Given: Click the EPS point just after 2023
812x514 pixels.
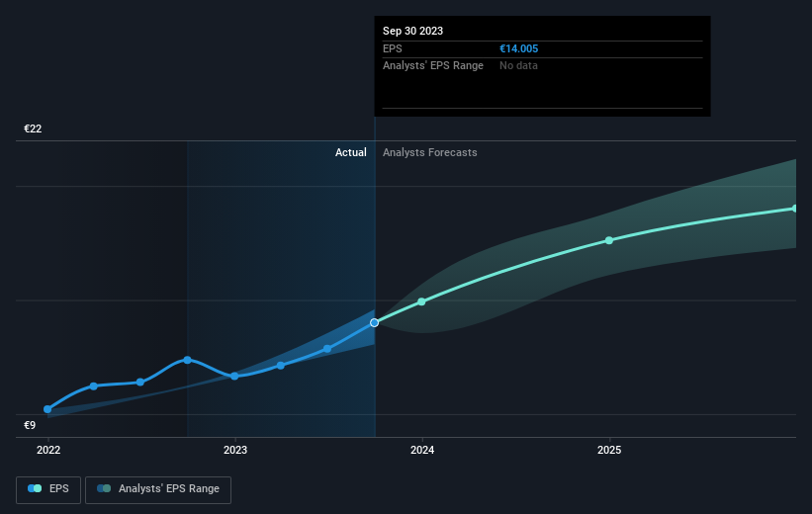Looking at the screenshot, I should (281, 366).
